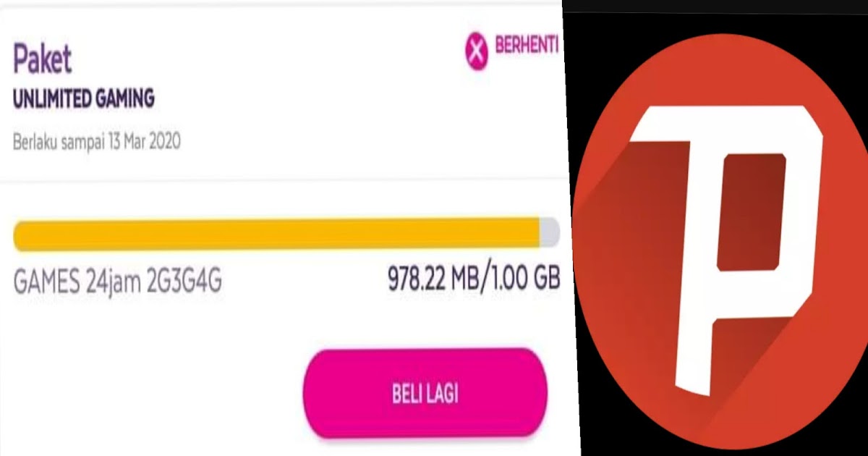The height and width of the screenshot is (456, 868).
Task: Click the grey unfilled end of quota bar
Action: (551, 235)
